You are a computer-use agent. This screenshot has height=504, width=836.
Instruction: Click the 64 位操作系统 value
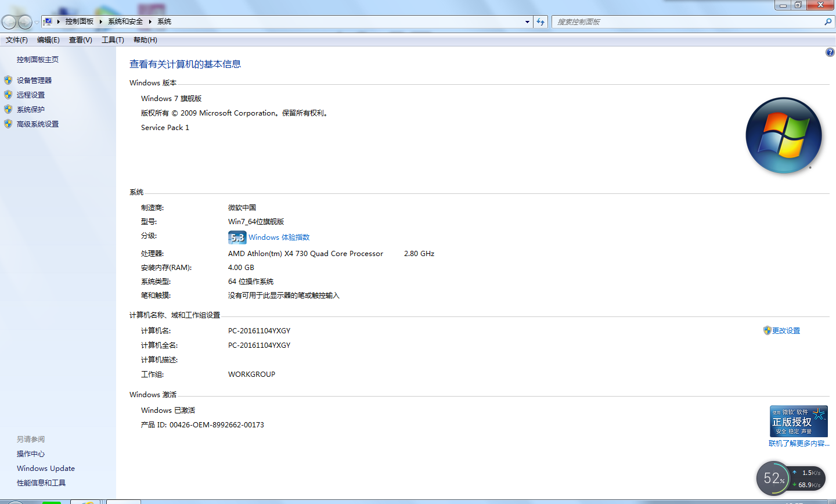(251, 282)
